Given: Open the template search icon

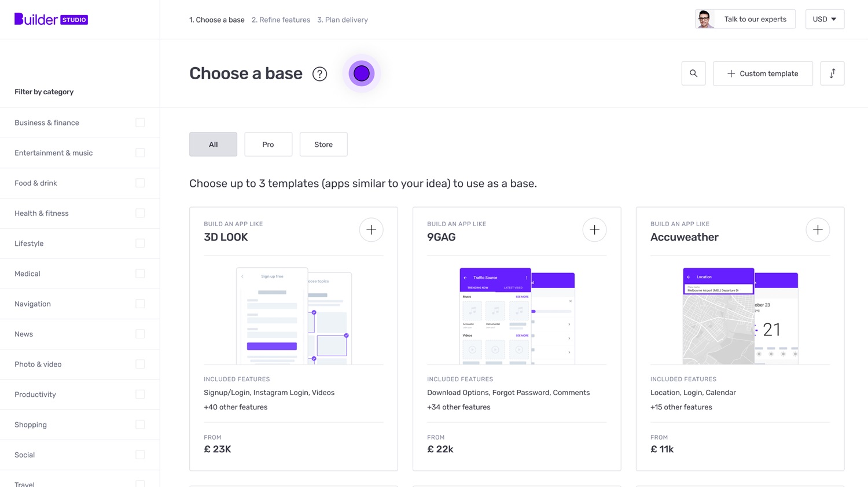Looking at the screenshot, I should point(693,73).
